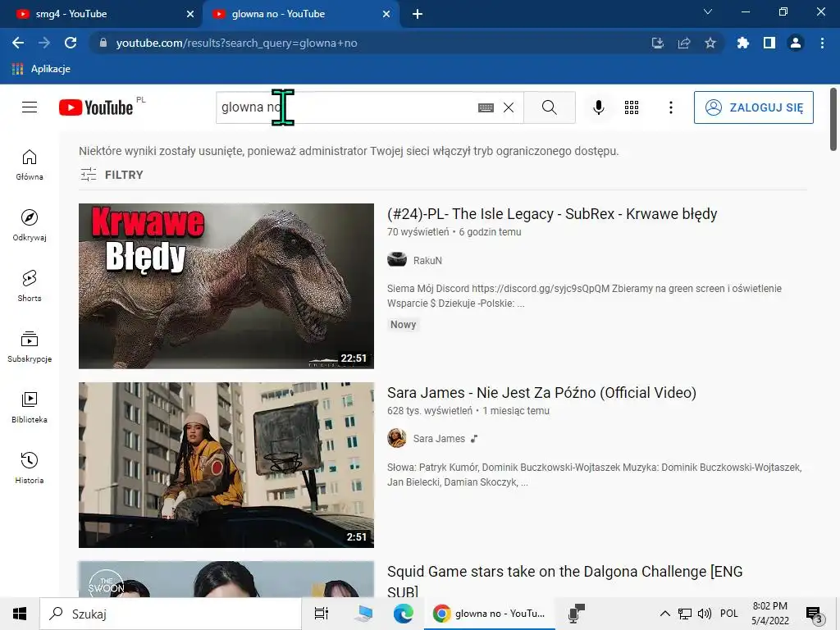Switch to the smg4 - YouTube tab
The height and width of the screenshot is (630, 840).
click(100, 14)
